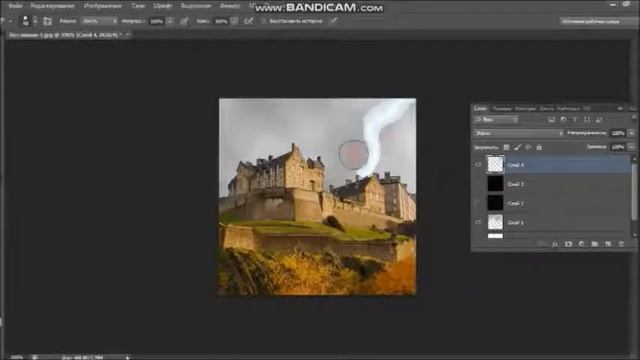640x360 pixels.
Task: Open the Редактирование menu
Action: 53,6
